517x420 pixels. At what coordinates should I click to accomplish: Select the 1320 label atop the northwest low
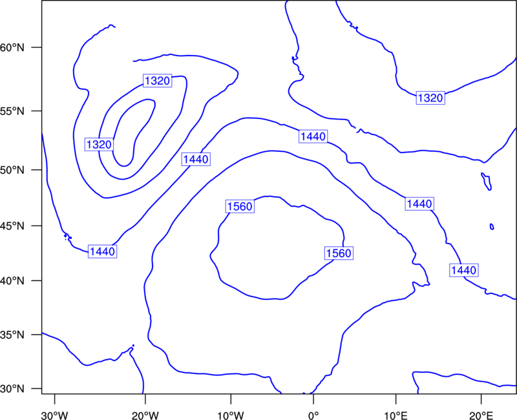click(157, 81)
